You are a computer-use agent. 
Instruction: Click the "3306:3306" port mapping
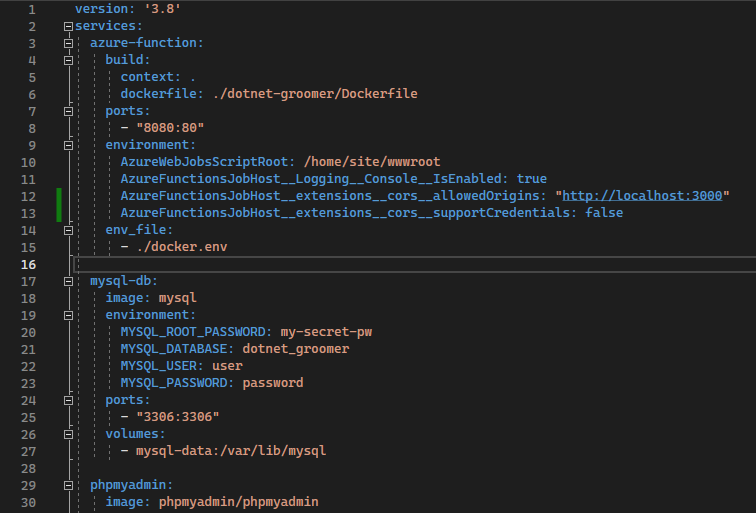pyautogui.click(x=177, y=417)
